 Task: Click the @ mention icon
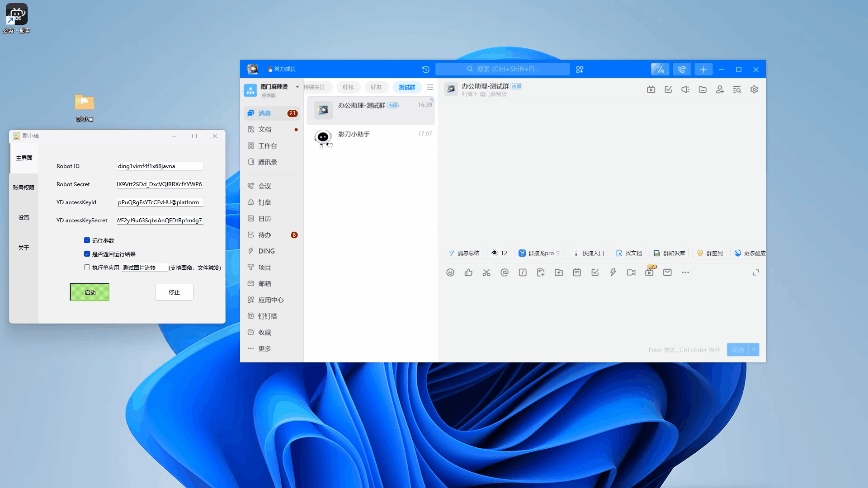(505, 272)
